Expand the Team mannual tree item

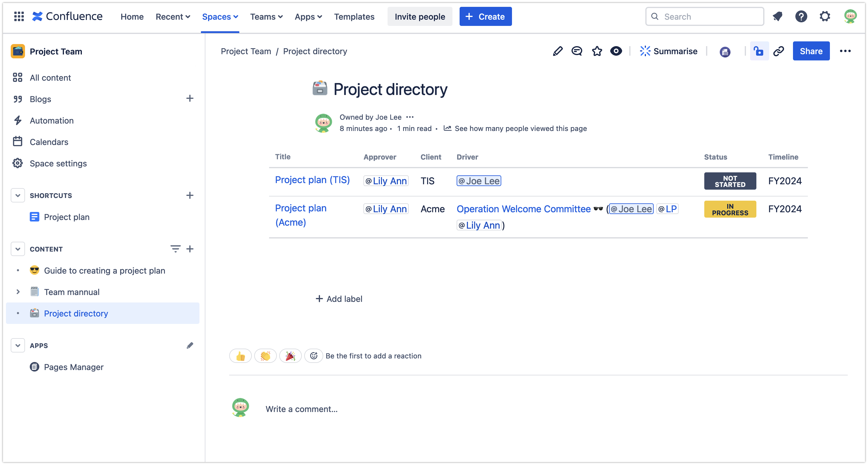click(x=18, y=292)
